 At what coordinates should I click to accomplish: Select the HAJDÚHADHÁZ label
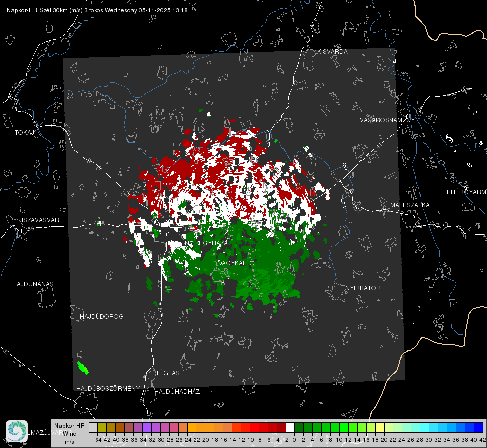(177, 392)
